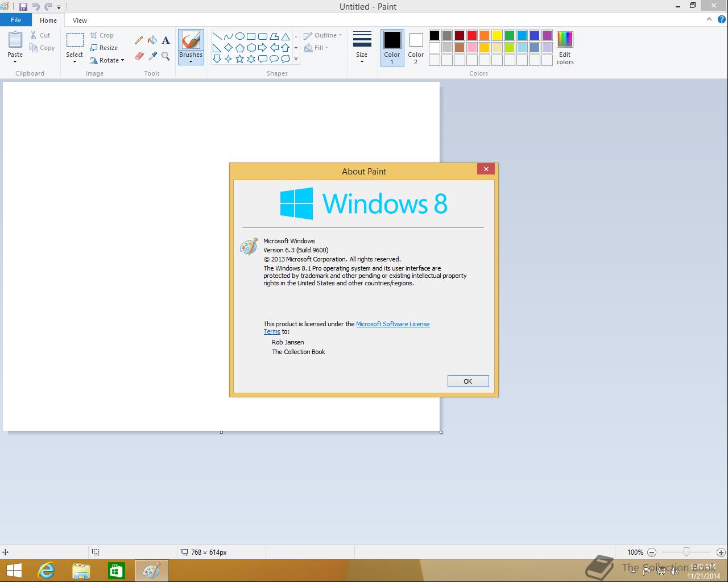Choose the Pentagon shape
This screenshot has width=728, height=582.
[239, 48]
